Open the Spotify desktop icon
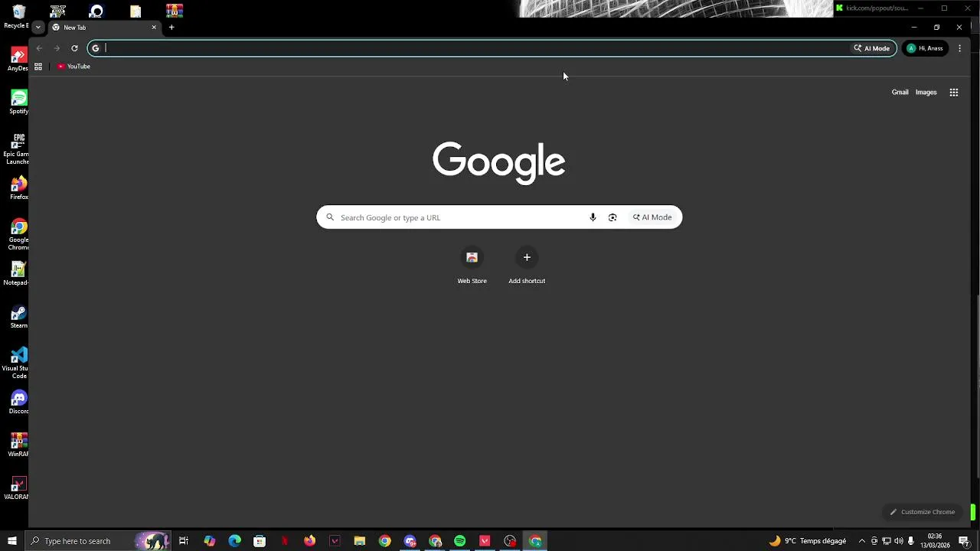 pyautogui.click(x=18, y=102)
